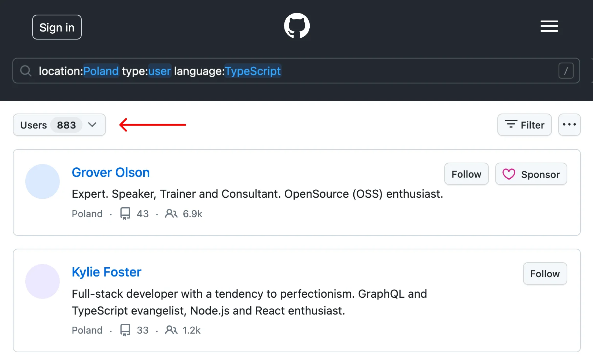Click the slash shortcut key icon
The height and width of the screenshot is (364, 593).
point(566,71)
